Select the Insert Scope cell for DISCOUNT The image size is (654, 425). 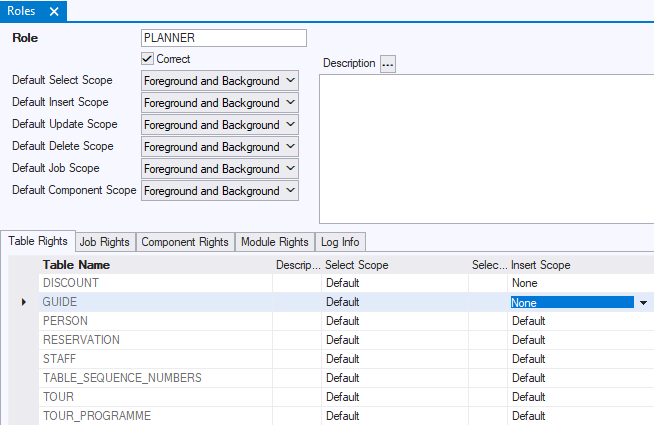coord(570,284)
